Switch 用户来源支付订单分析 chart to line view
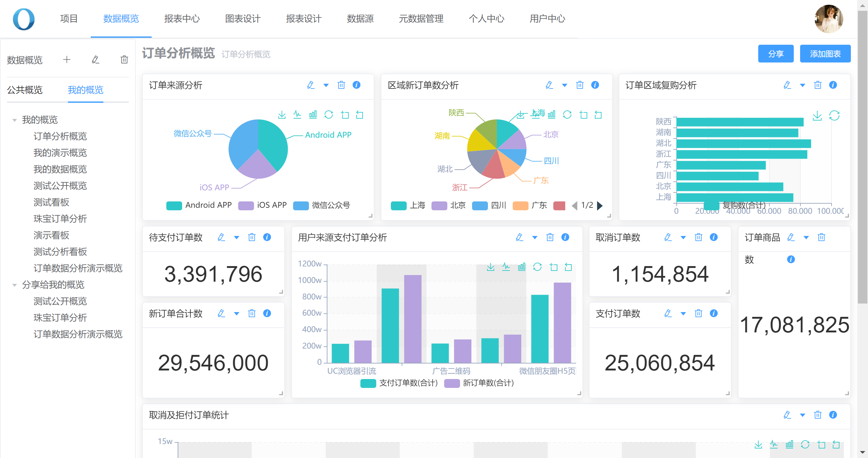The image size is (868, 458). tap(506, 267)
